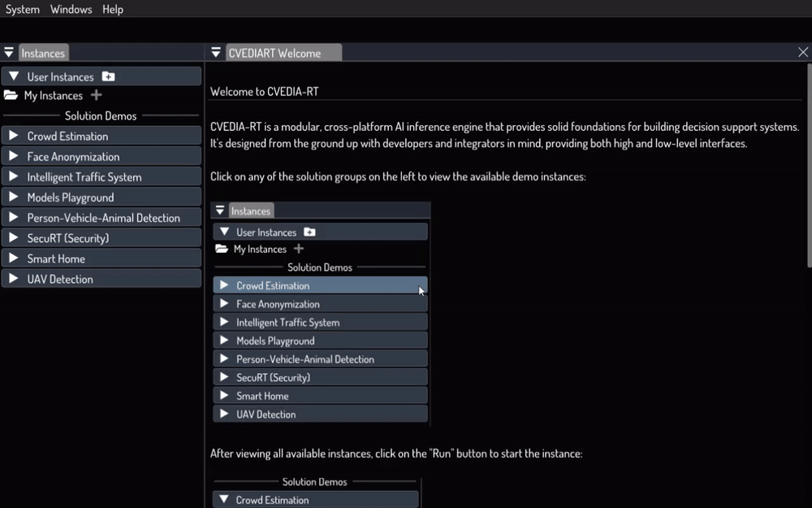This screenshot has width=812, height=508.
Task: Select the Instances panel tab
Action: coord(44,53)
